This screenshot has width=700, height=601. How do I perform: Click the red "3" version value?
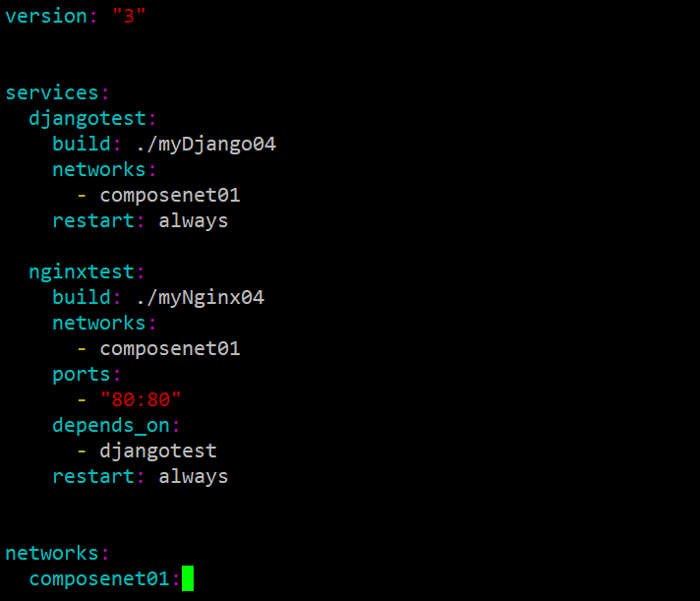click(x=129, y=17)
